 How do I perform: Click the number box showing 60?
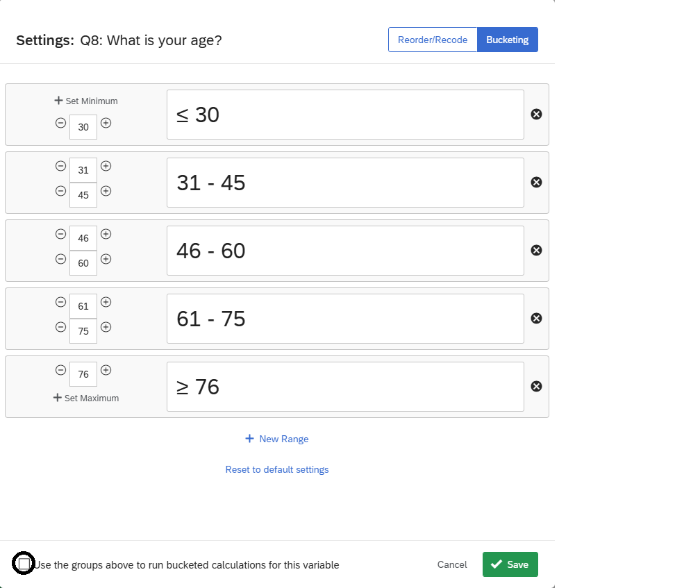[83, 263]
